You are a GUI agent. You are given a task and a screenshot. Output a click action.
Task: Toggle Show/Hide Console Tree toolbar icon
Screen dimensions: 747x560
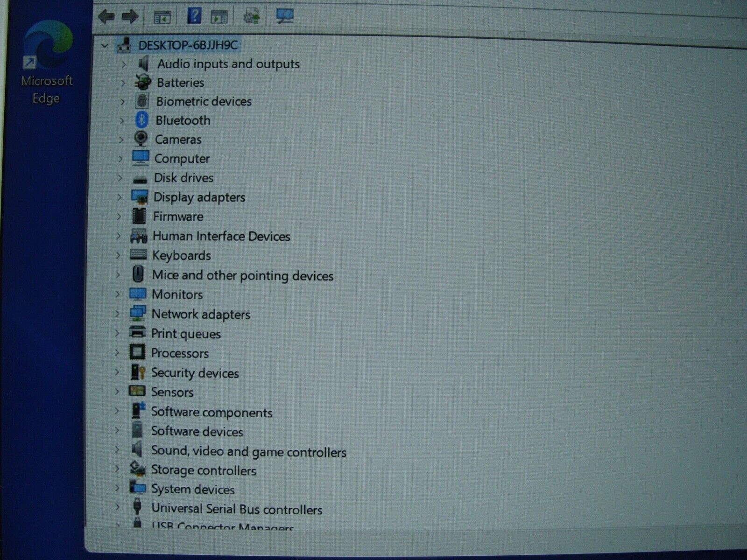(162, 17)
